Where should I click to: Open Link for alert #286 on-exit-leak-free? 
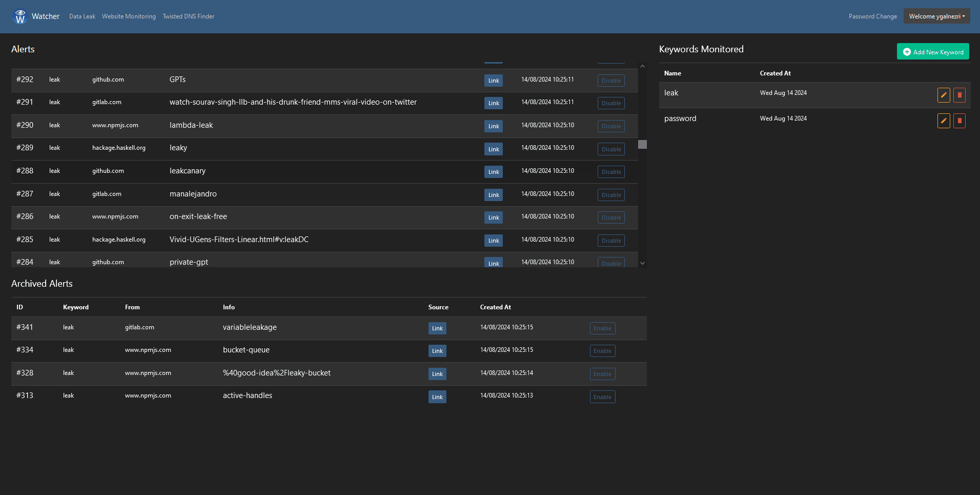(x=494, y=217)
